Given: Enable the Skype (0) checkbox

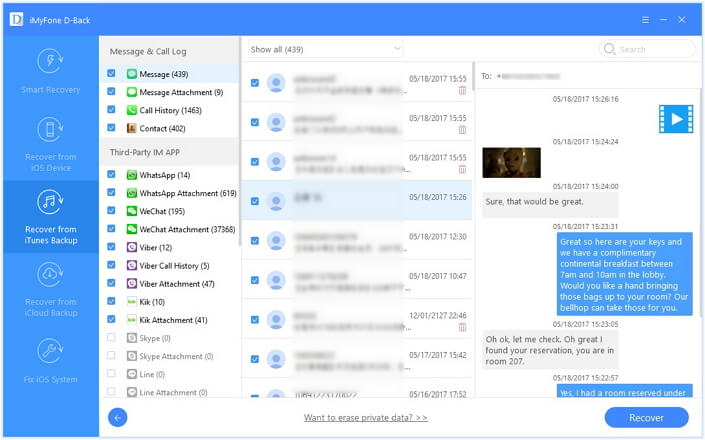Looking at the screenshot, I should (112, 338).
